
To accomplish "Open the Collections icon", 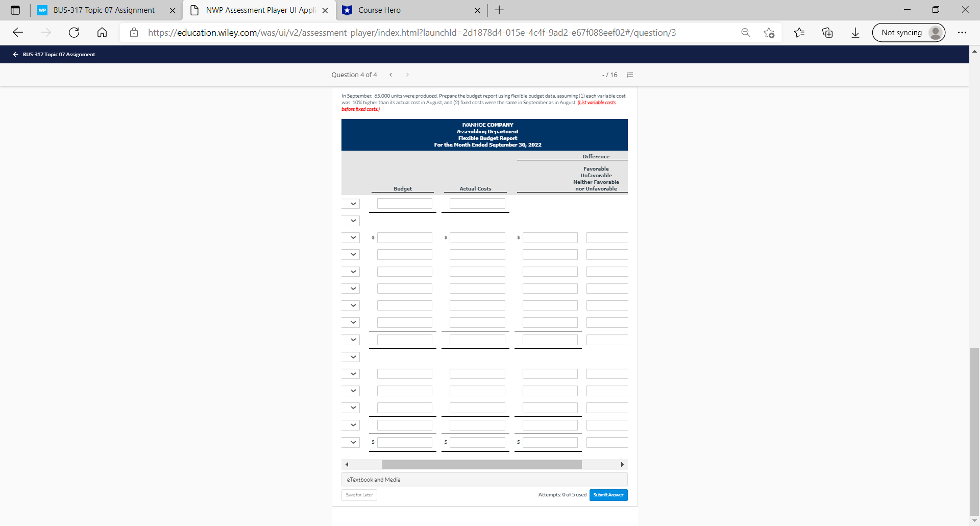I will pos(827,32).
